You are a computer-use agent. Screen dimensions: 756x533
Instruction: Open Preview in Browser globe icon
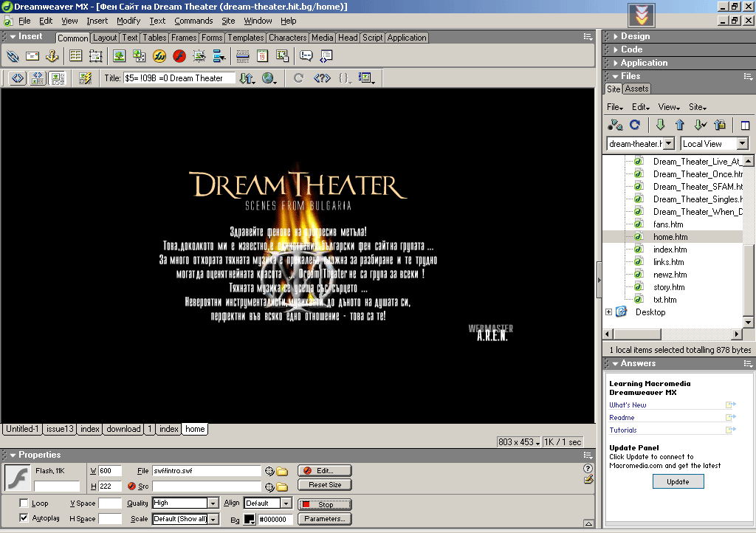point(269,78)
